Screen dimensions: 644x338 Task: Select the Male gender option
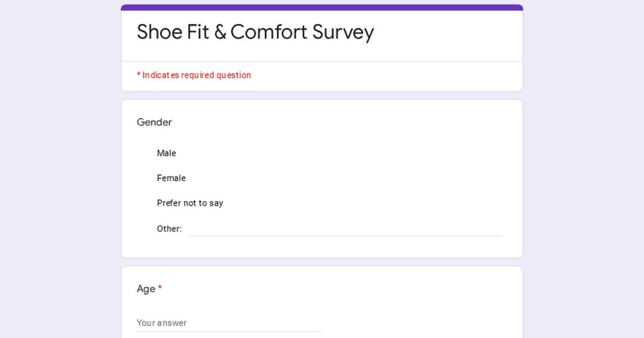click(x=166, y=153)
